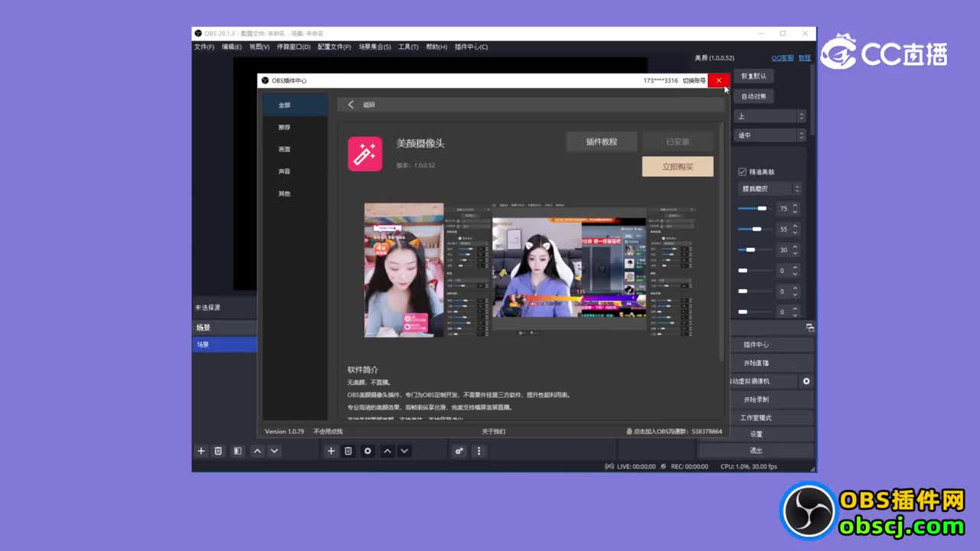Click the 退出 button
The image size is (980, 551).
(x=756, y=450)
